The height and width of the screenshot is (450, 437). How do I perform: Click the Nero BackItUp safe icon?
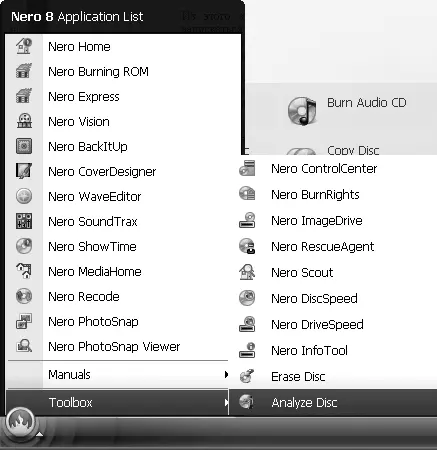pyautogui.click(x=24, y=146)
